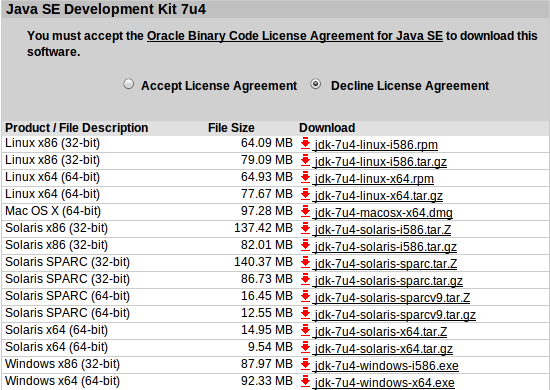The image size is (550, 390).
Task: Click the 82.01 MB file size
Action: coord(267,245)
